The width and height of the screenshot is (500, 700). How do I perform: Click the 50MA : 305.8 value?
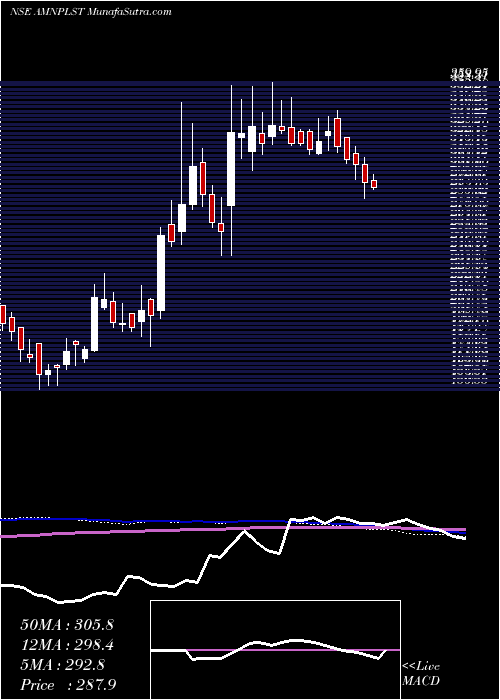click(67, 625)
